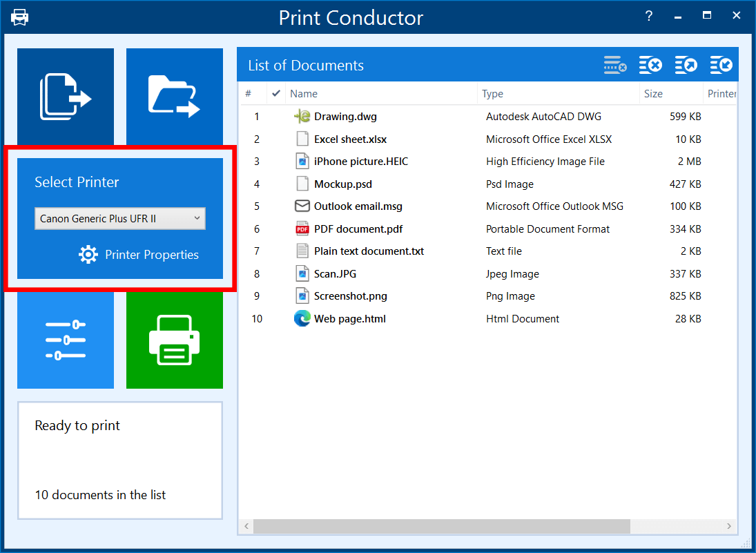
Task: Select PDF document.pdf in the list
Action: coord(358,229)
